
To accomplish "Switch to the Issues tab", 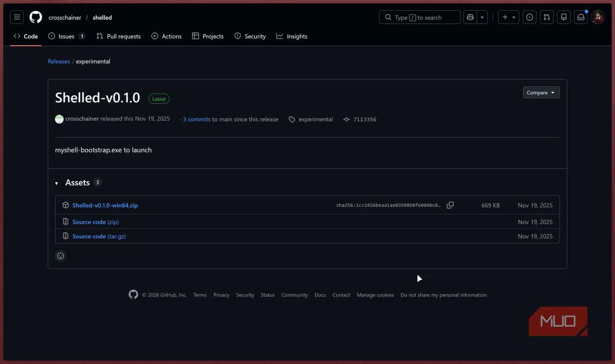I will point(67,36).
